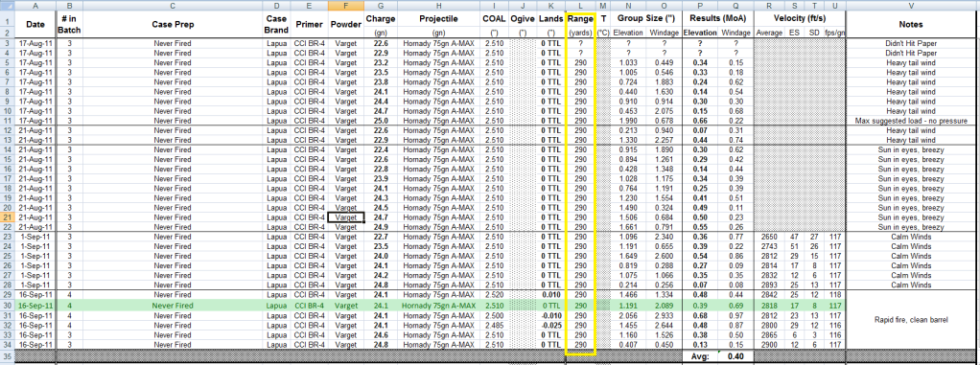Click the '(yards)' unit cell
Screen dimensions: 980x365
[x=581, y=33]
